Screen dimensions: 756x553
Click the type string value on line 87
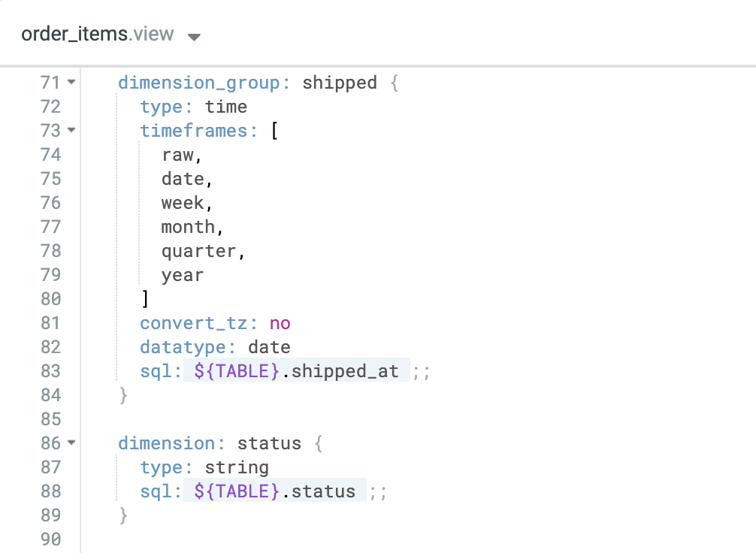pyautogui.click(x=237, y=467)
